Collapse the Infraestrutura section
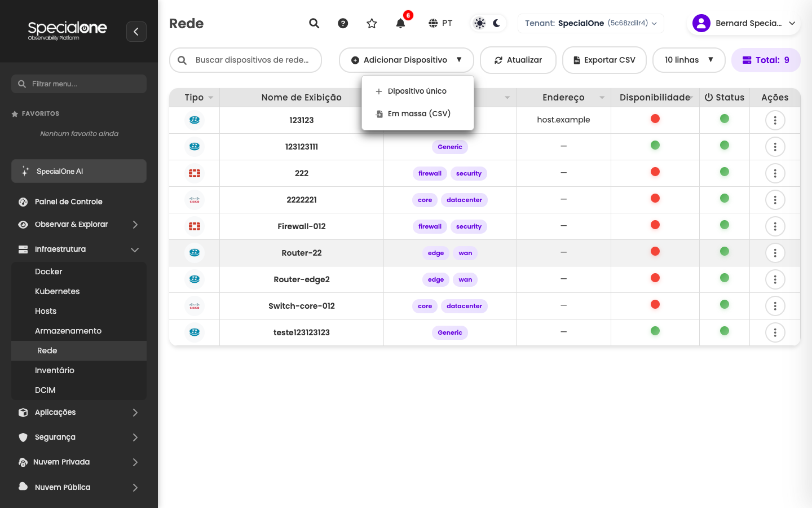 (x=79, y=249)
